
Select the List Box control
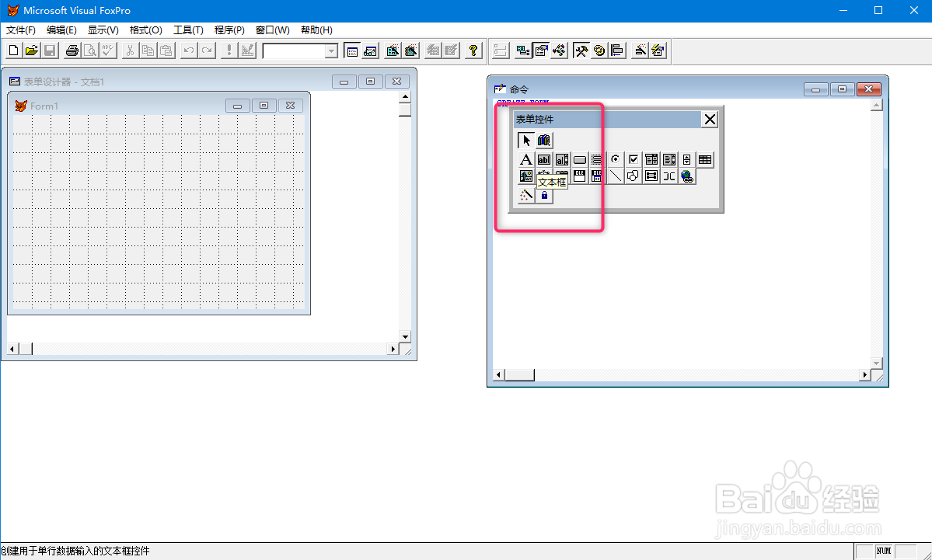[669, 159]
